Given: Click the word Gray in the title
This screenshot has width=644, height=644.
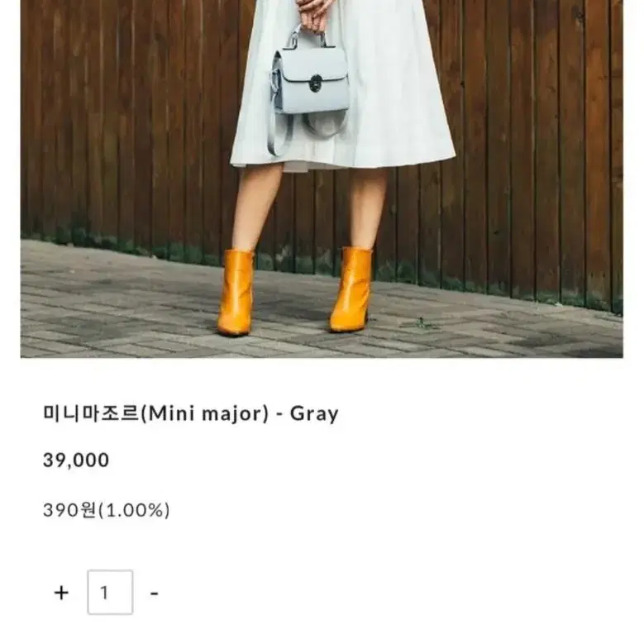Looking at the screenshot, I should [315, 414].
